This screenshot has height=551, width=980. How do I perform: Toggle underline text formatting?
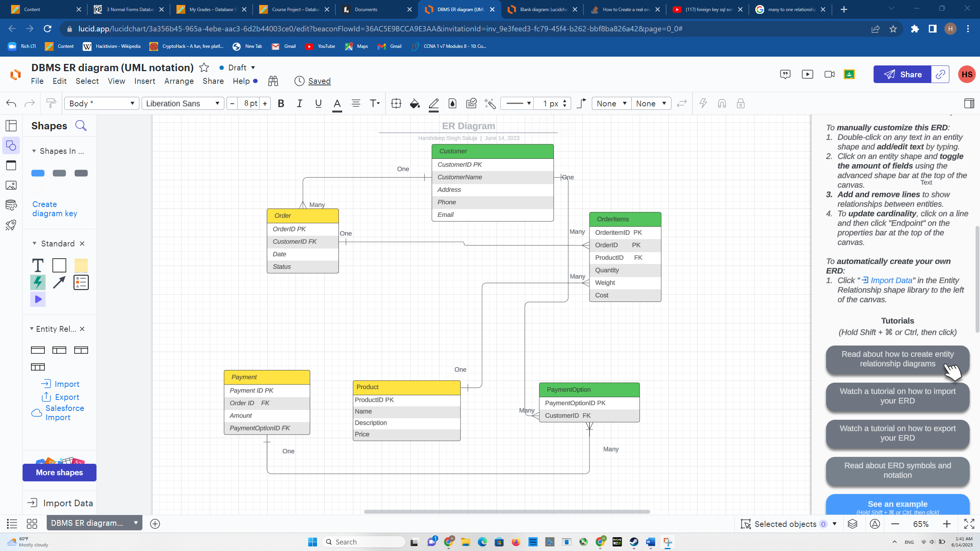pos(318,103)
